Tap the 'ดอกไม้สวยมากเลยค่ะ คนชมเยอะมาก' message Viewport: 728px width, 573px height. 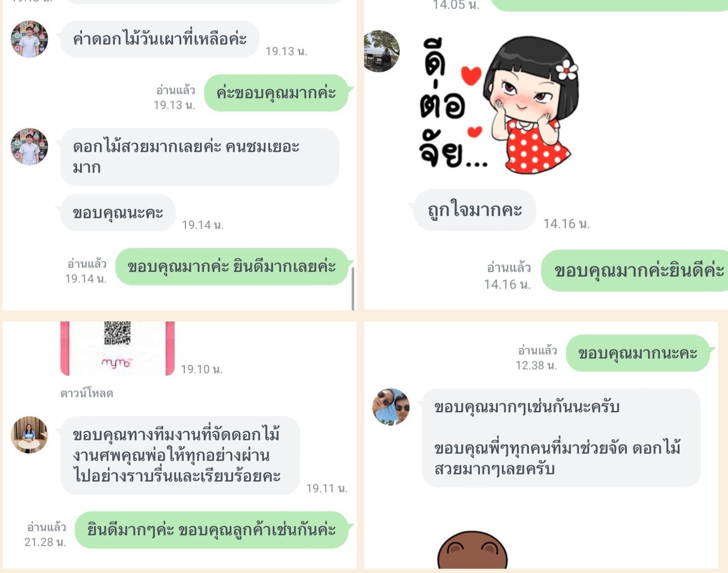coord(200,157)
